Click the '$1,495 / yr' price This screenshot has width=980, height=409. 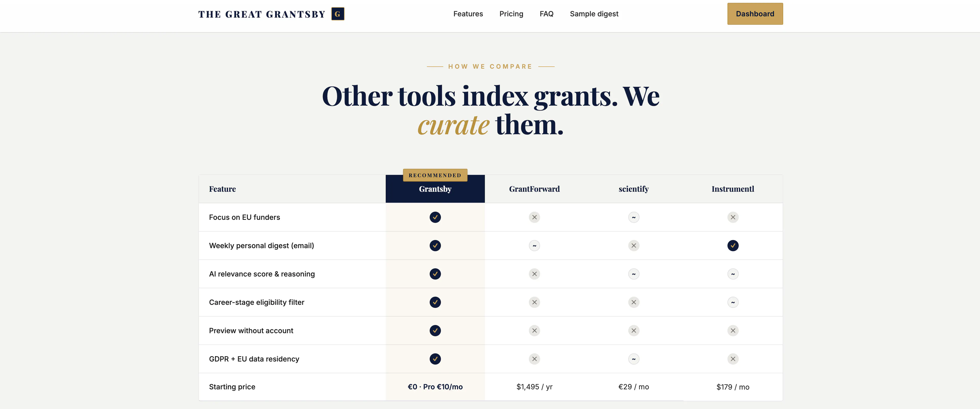534,387
